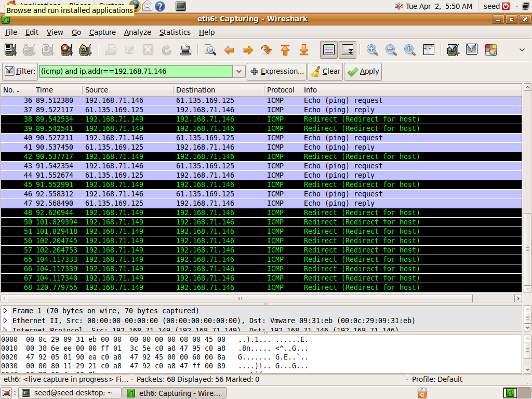This screenshot has width=532, height=399.
Task: Sort packets by the Time column
Action: pyautogui.click(x=58, y=90)
